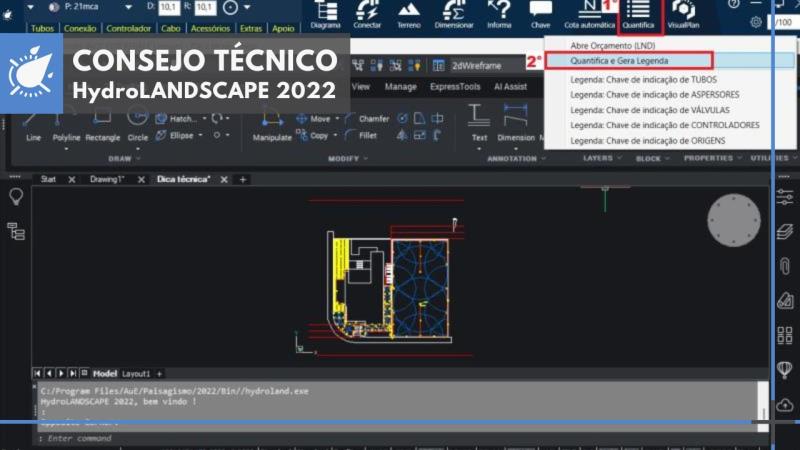Open the Attachments paperclip panel
Viewport: 800px width, 450px height.
pos(785,265)
